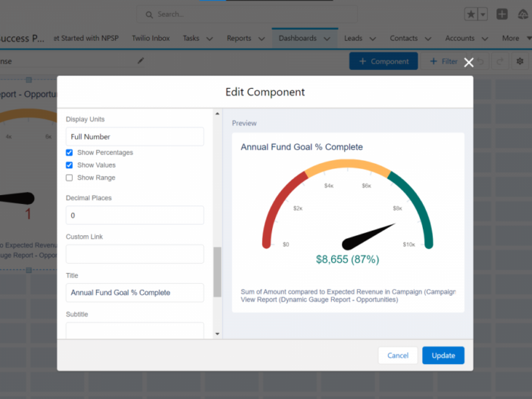Click the preview title Annual Fund Goal % Complete

(302, 147)
